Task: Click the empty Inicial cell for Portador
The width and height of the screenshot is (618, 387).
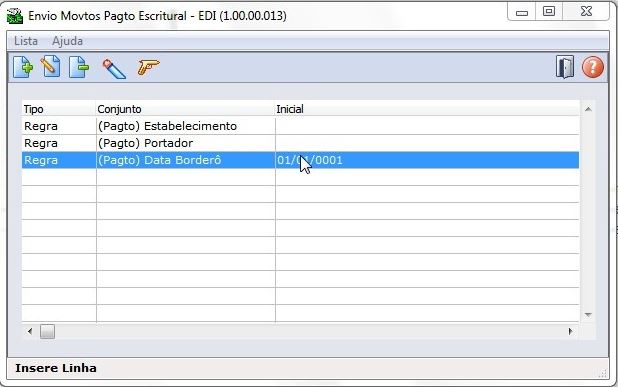Action: coord(427,143)
